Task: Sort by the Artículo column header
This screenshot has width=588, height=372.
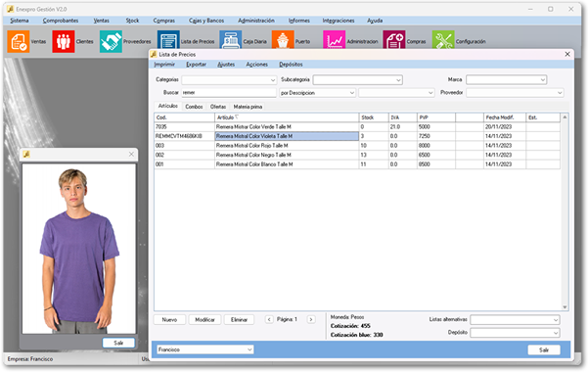Action: [287, 117]
